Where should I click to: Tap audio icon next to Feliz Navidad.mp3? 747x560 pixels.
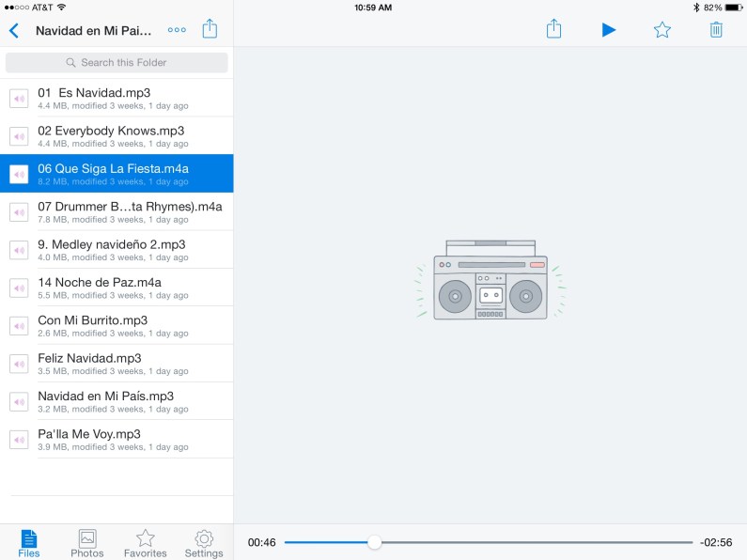[x=19, y=364]
